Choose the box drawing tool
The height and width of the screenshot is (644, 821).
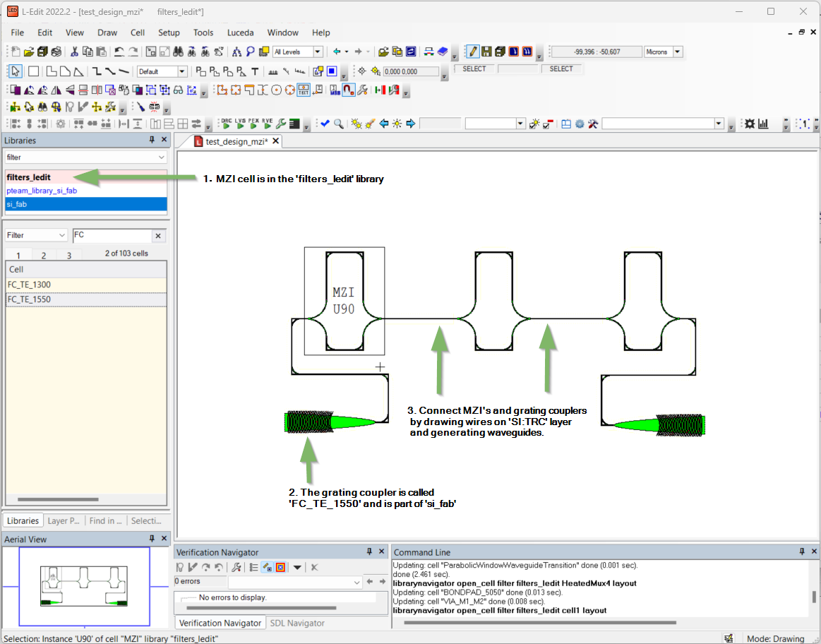tap(33, 71)
